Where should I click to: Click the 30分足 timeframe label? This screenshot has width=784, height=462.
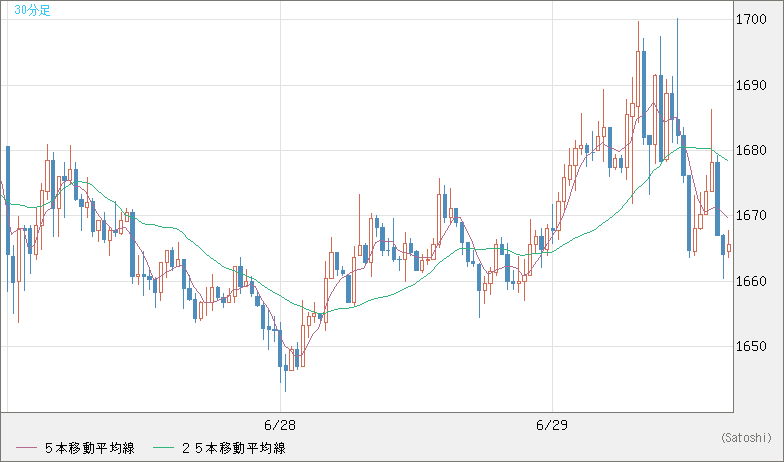(32, 10)
